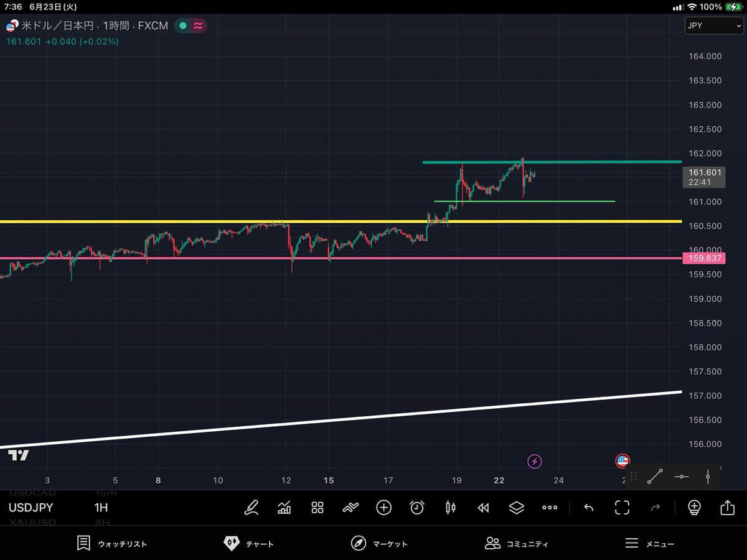The height and width of the screenshot is (560, 747).
Task: Tap the wavy lines compare icon
Action: tap(350, 507)
